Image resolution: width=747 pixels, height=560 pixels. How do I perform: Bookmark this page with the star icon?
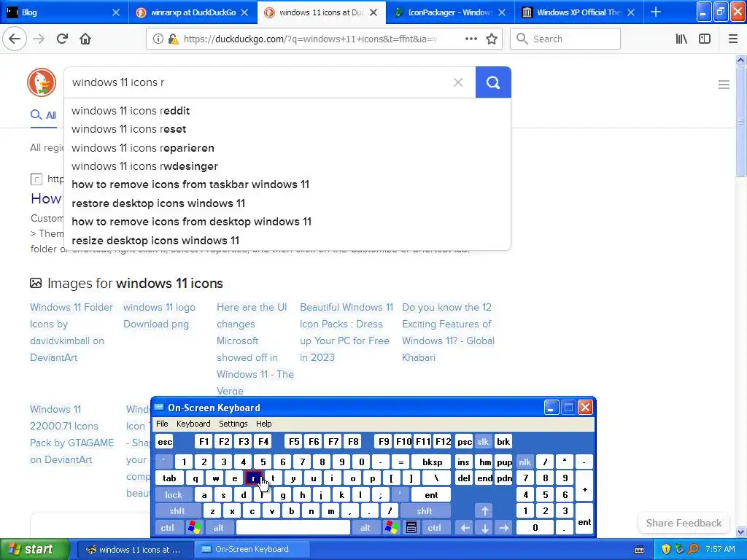pos(492,39)
